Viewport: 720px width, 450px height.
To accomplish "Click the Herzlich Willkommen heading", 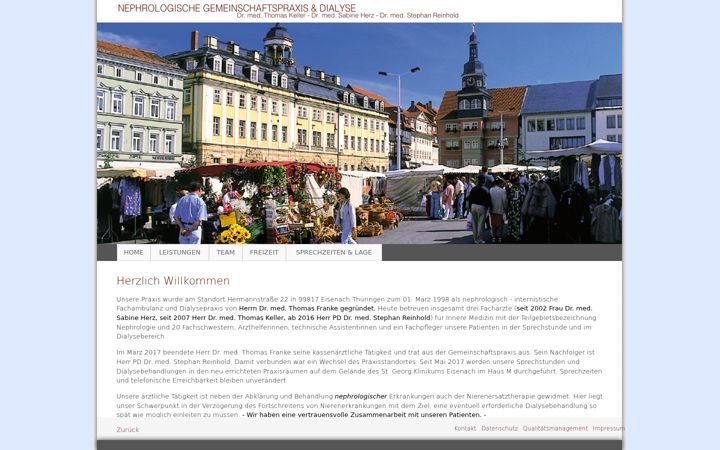I will coord(173,281).
